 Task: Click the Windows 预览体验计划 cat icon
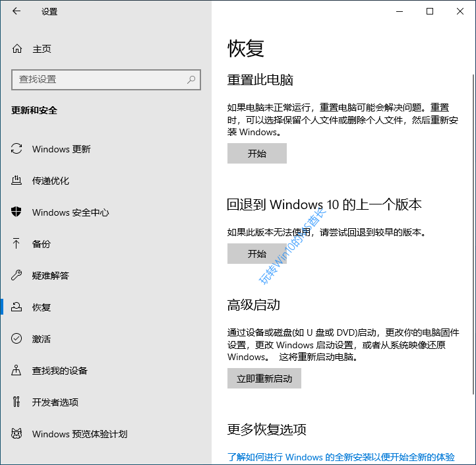coord(16,433)
